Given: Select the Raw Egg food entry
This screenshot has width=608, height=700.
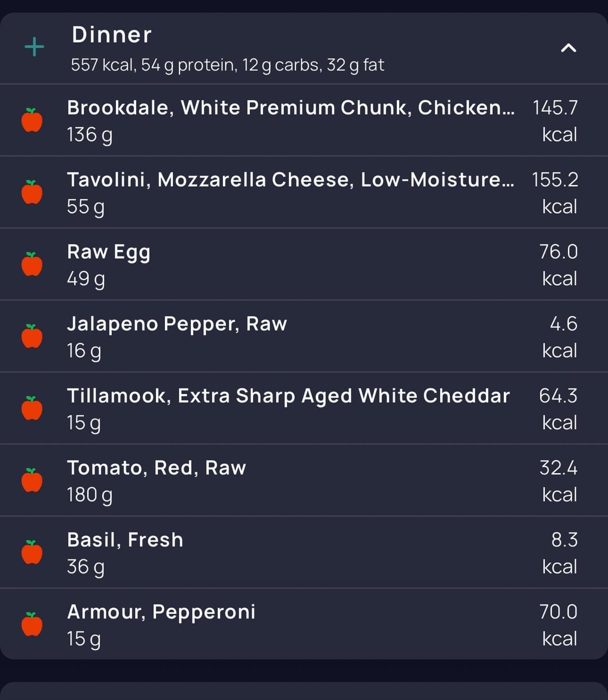Looking at the screenshot, I should click(x=304, y=264).
